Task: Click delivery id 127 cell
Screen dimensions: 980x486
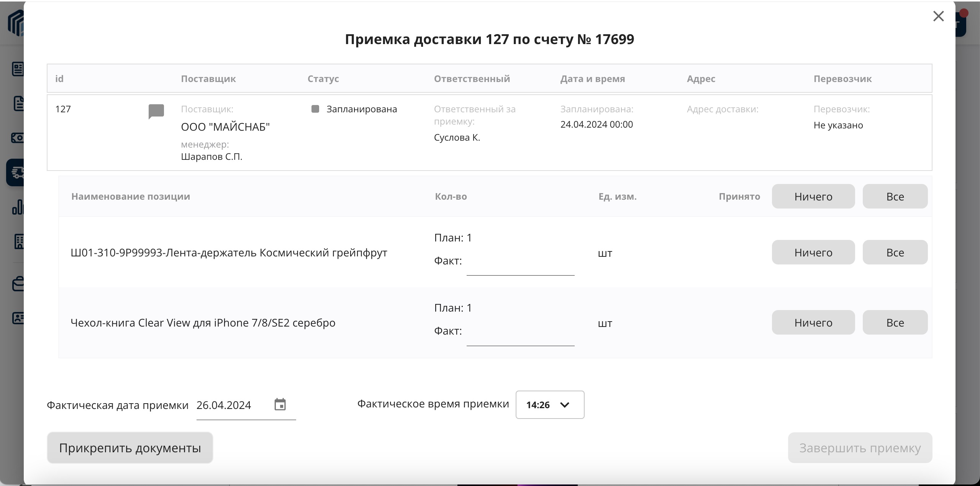Action: 63,109
